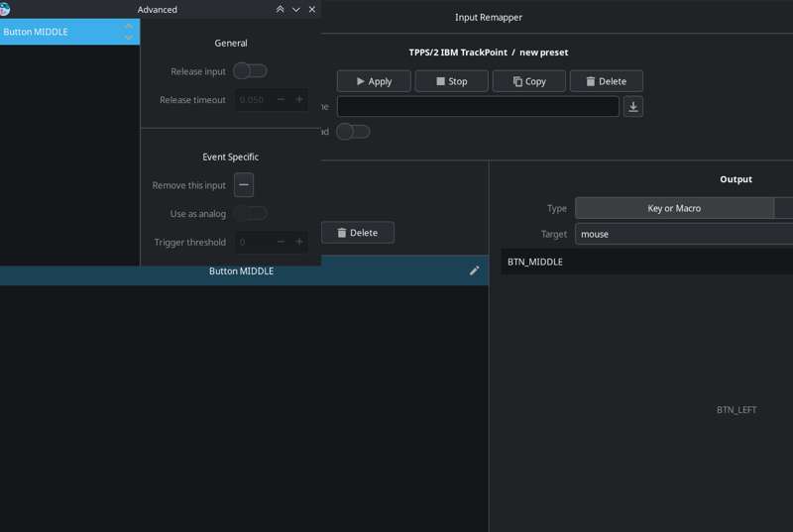Image resolution: width=793 pixels, height=532 pixels.
Task: Decrease Trigger threshold with minus stepper
Action: (x=282, y=242)
